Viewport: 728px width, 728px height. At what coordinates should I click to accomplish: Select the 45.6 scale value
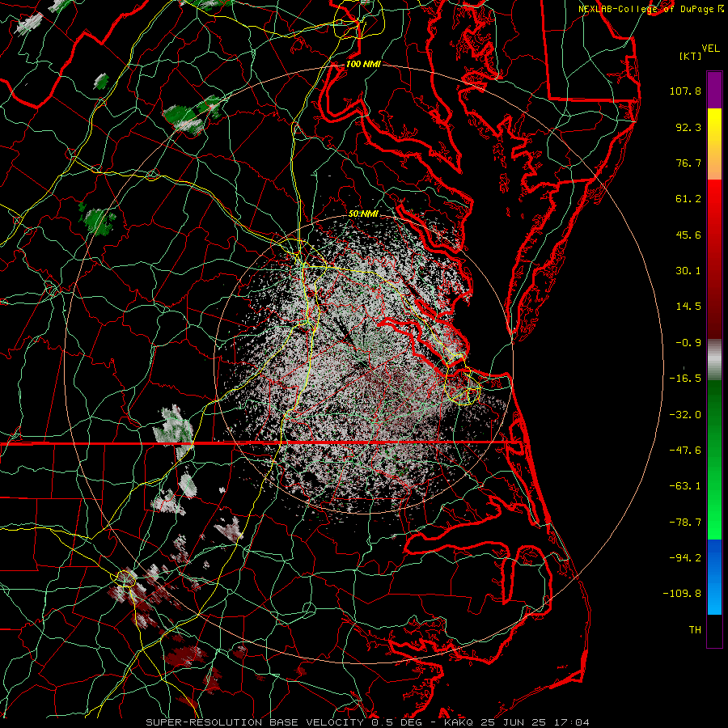688,235
